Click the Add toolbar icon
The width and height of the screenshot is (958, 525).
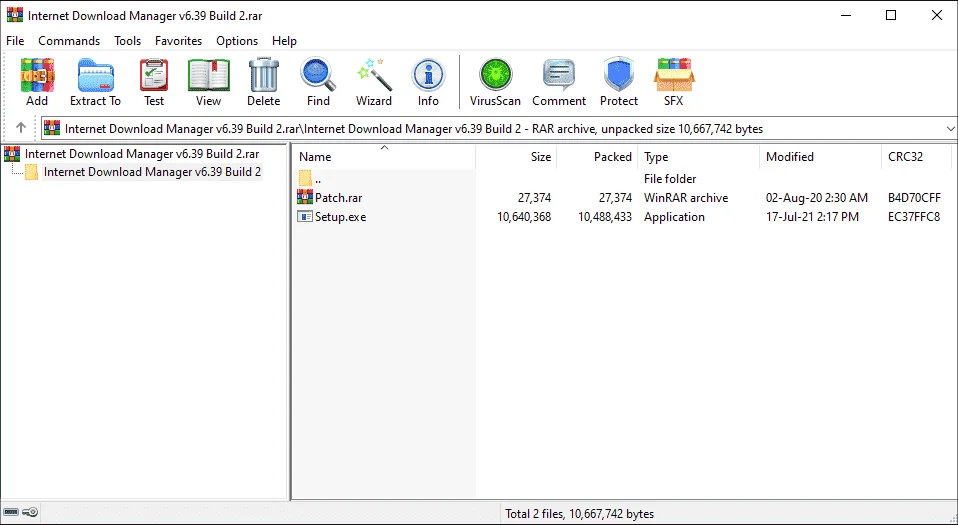point(37,75)
